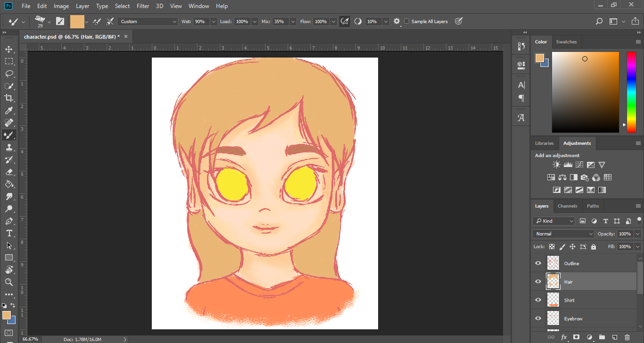The height and width of the screenshot is (343, 644).
Task: Click the current brush color swatch in options bar
Action: point(77,21)
